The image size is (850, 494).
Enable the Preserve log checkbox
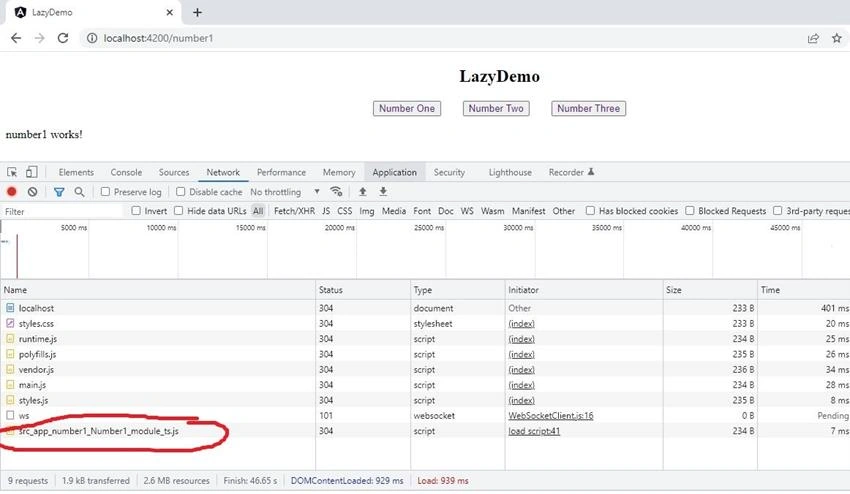[x=105, y=191]
